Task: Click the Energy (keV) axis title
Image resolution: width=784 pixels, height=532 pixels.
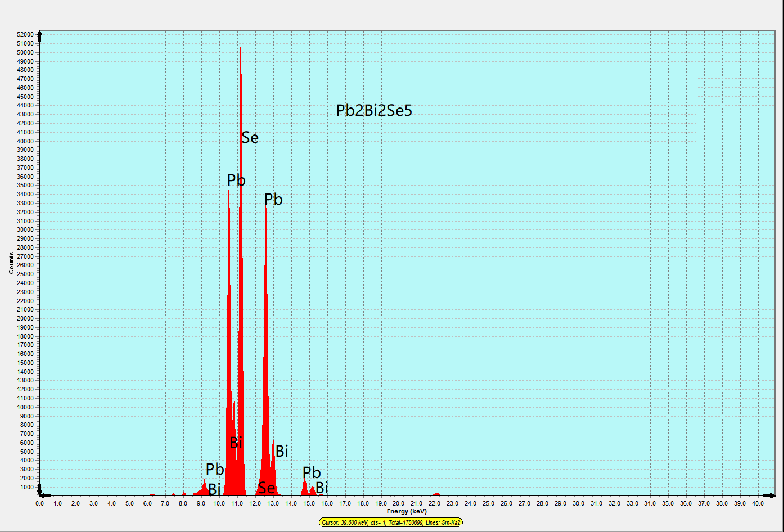Action: point(407,511)
